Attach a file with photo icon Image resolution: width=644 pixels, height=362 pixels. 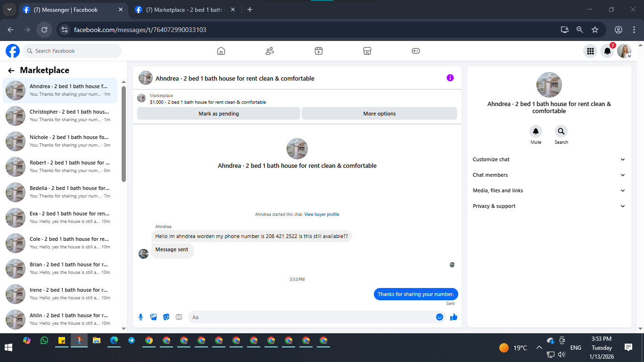[153, 317]
